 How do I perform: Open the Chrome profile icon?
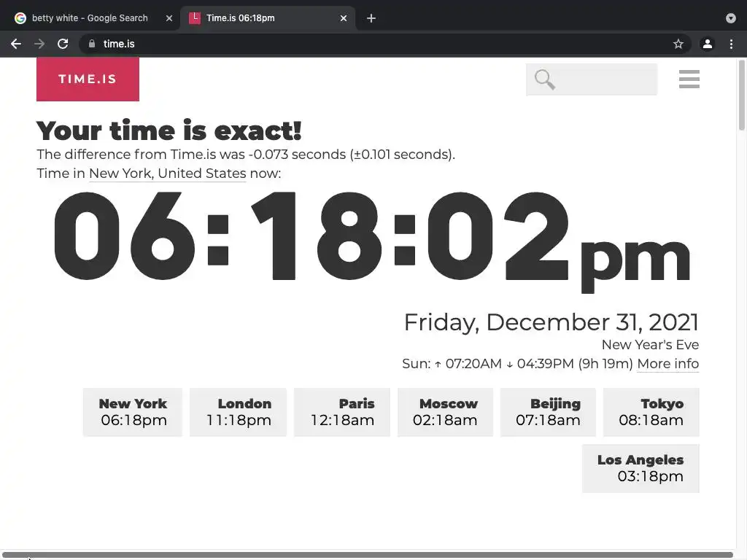click(x=708, y=44)
